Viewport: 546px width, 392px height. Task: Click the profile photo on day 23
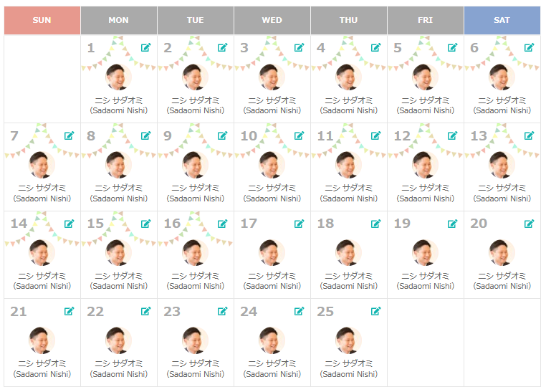tap(196, 341)
